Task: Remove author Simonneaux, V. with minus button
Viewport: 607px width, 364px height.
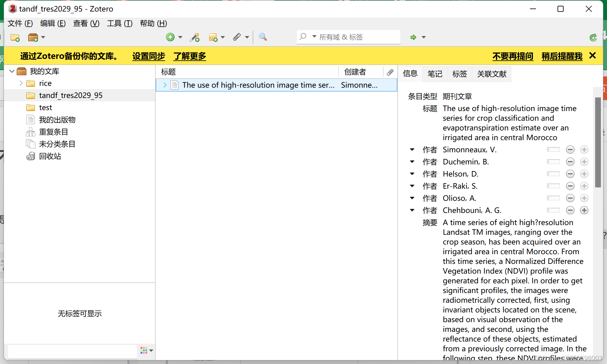Action: (570, 150)
